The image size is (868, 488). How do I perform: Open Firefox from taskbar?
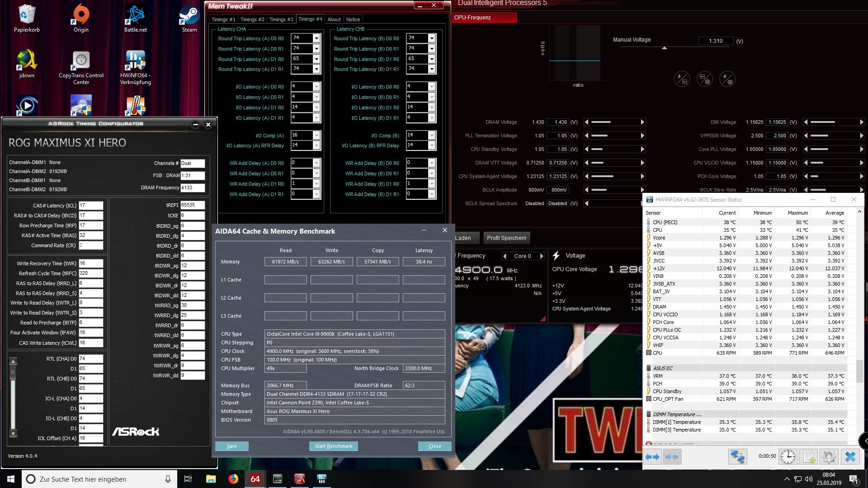[x=233, y=479]
